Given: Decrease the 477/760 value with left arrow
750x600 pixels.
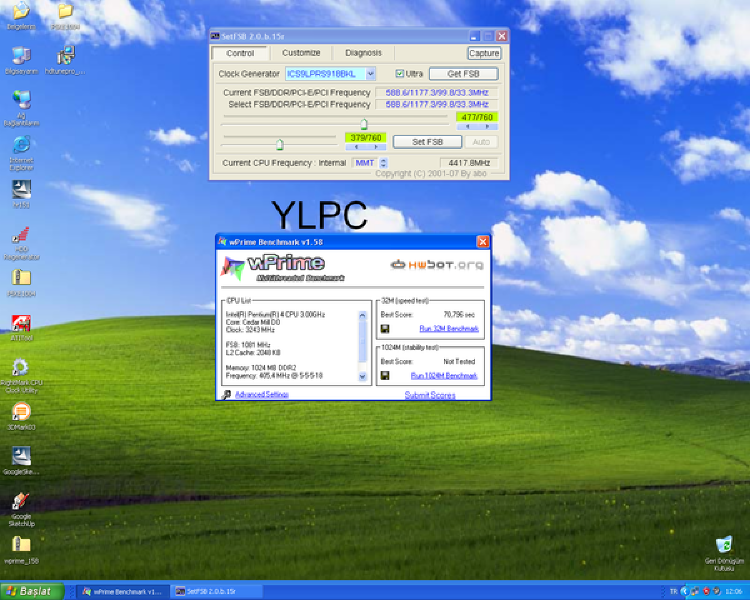Looking at the screenshot, I should click(x=467, y=127).
